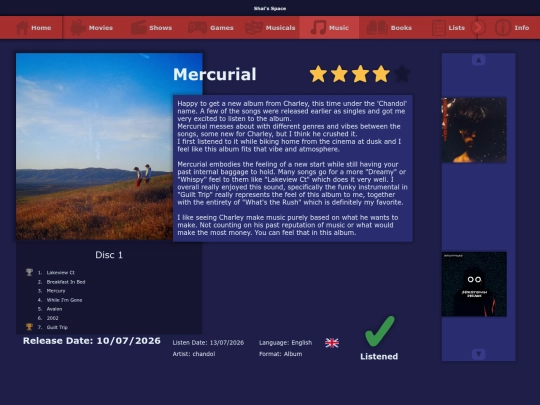Click the second gold rating star
This screenshot has height=405, width=540.
339,74
